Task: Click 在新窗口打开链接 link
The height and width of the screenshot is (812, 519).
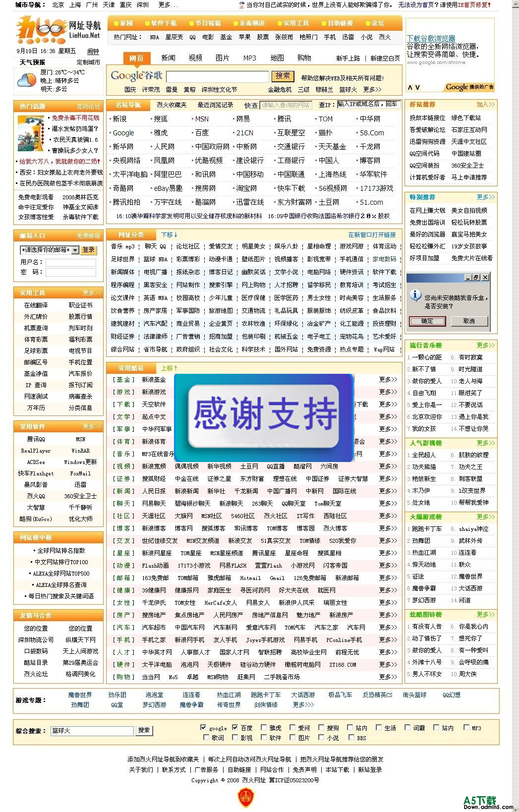Action: coord(372,235)
